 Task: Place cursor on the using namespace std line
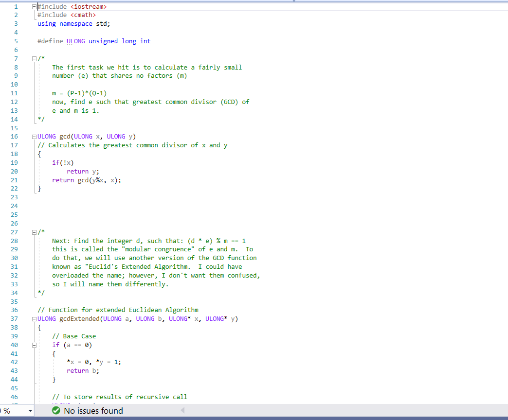[73, 23]
